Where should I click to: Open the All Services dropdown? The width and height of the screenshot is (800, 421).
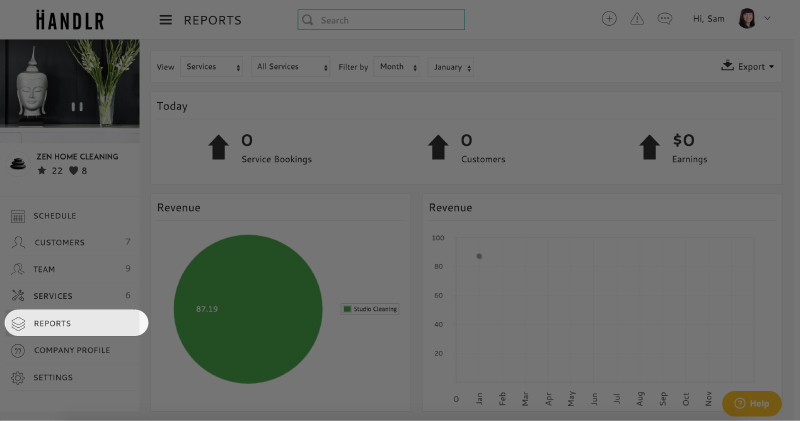tap(291, 67)
